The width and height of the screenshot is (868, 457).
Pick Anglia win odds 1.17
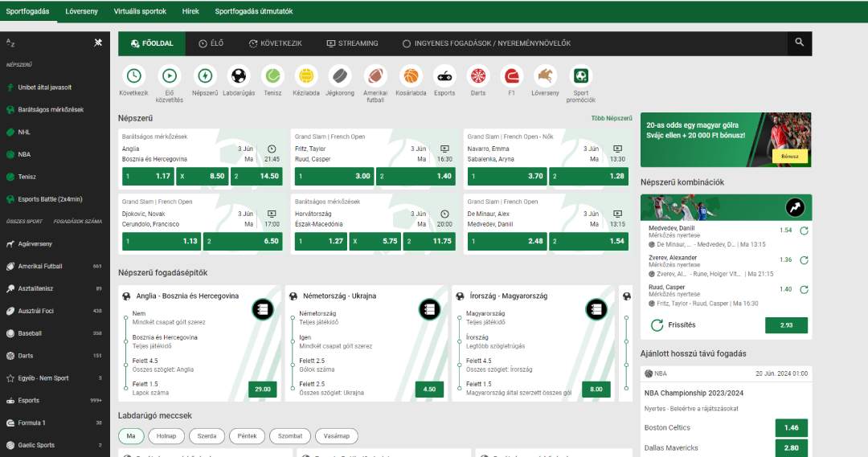click(x=148, y=176)
